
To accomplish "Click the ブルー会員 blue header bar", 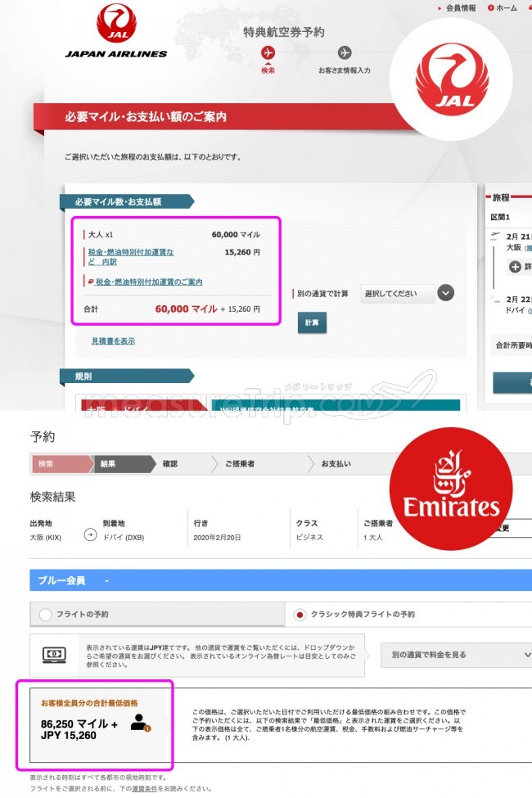I will point(281,580).
